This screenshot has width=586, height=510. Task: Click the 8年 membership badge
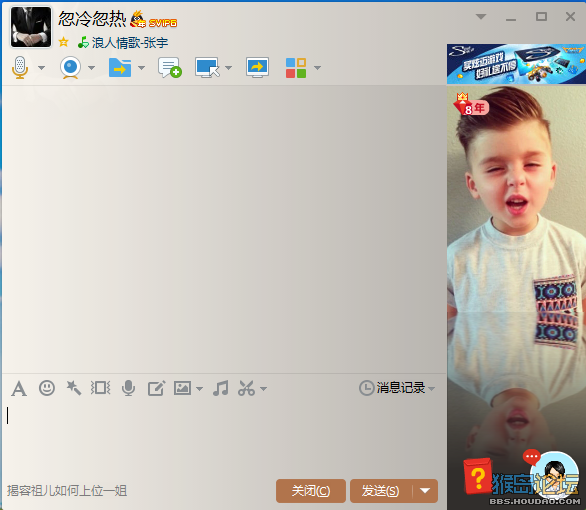(471, 105)
